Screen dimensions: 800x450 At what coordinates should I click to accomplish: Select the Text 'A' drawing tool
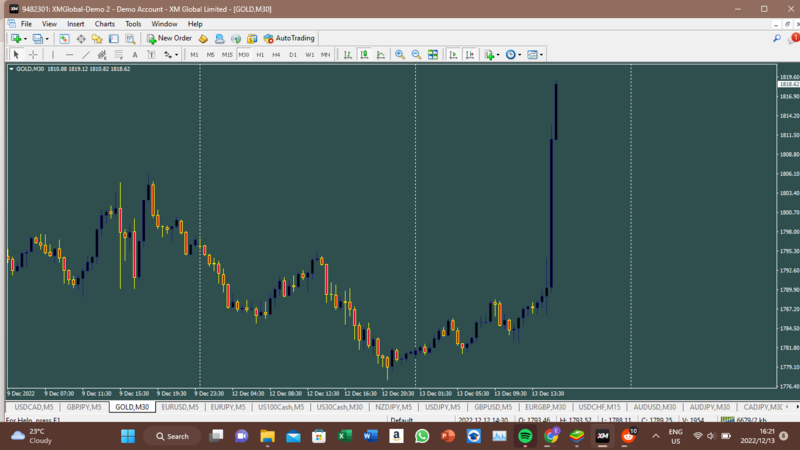(x=135, y=55)
